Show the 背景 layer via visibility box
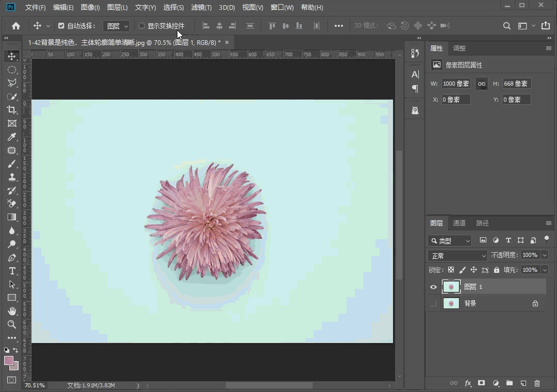 click(x=433, y=303)
